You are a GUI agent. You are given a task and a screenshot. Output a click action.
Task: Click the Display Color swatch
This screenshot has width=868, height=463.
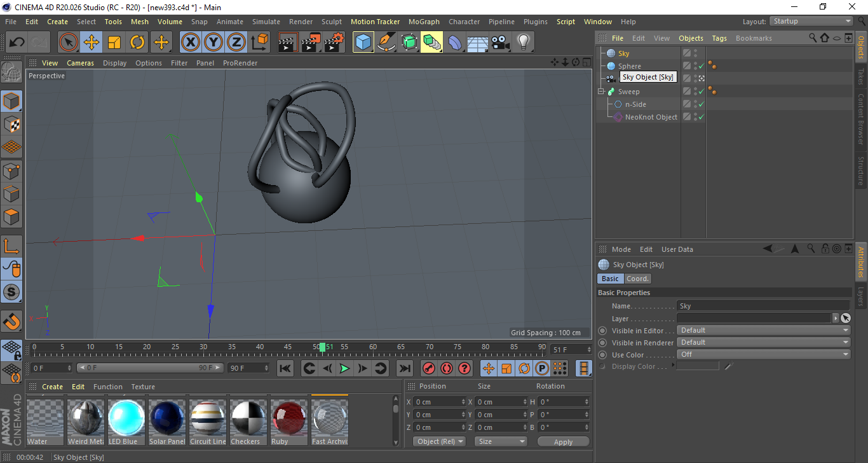[698, 366]
